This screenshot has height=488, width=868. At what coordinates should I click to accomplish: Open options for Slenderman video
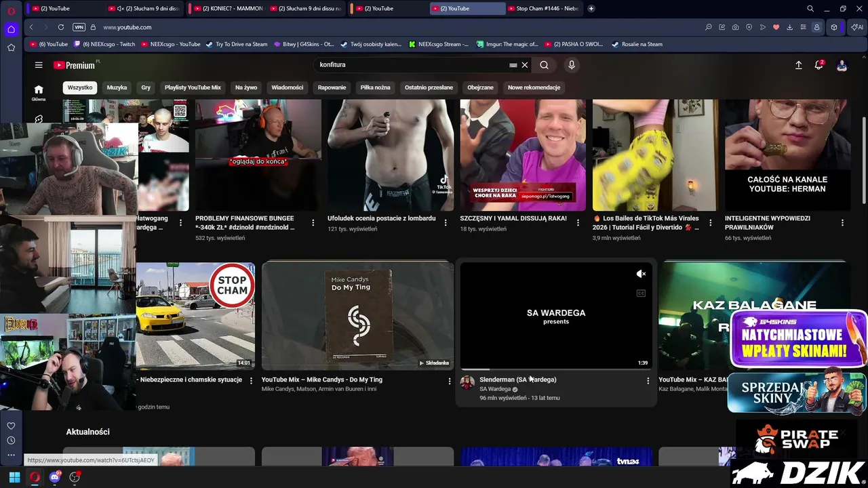(x=648, y=381)
